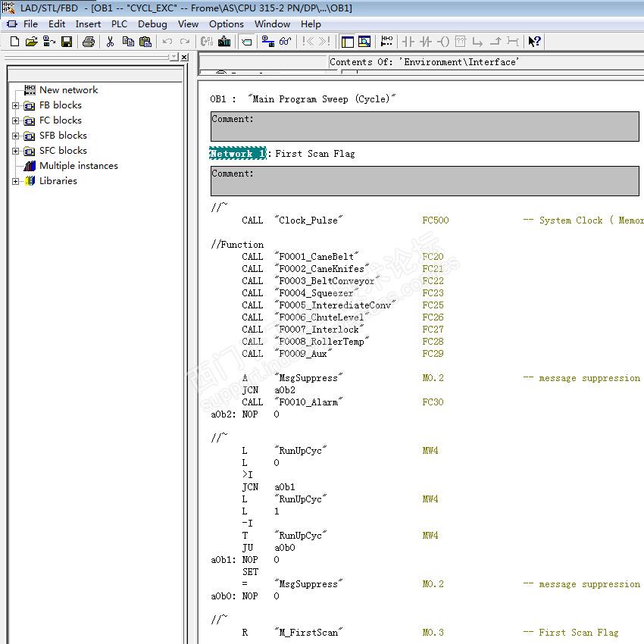Expand the FC blocks tree node
The height and width of the screenshot is (644, 644).
[x=15, y=120]
